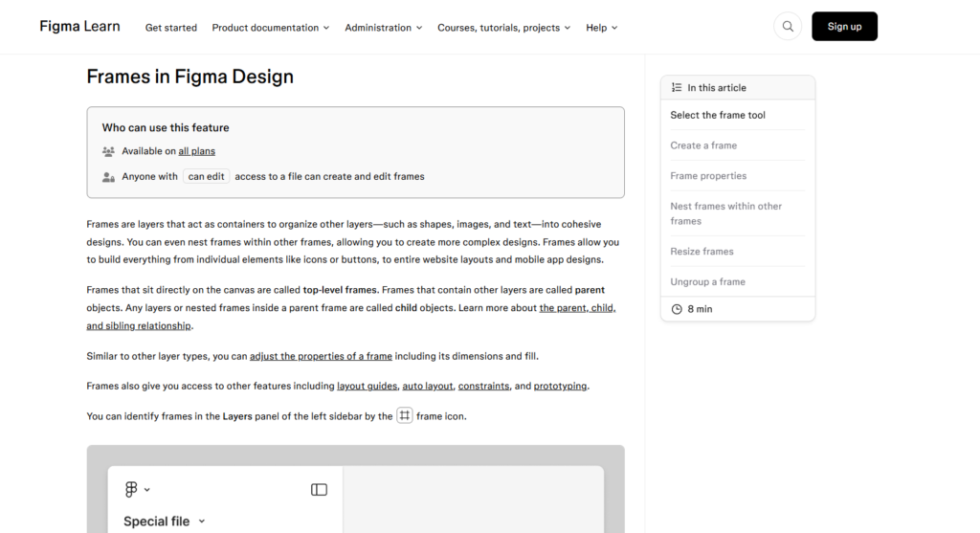
Task: Jump to Frame properties section
Action: [708, 176]
